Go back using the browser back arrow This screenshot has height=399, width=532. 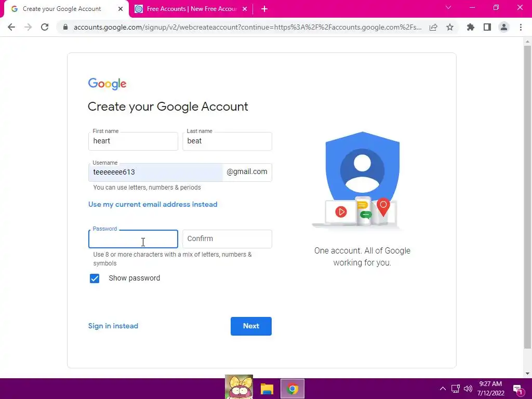pyautogui.click(x=11, y=27)
